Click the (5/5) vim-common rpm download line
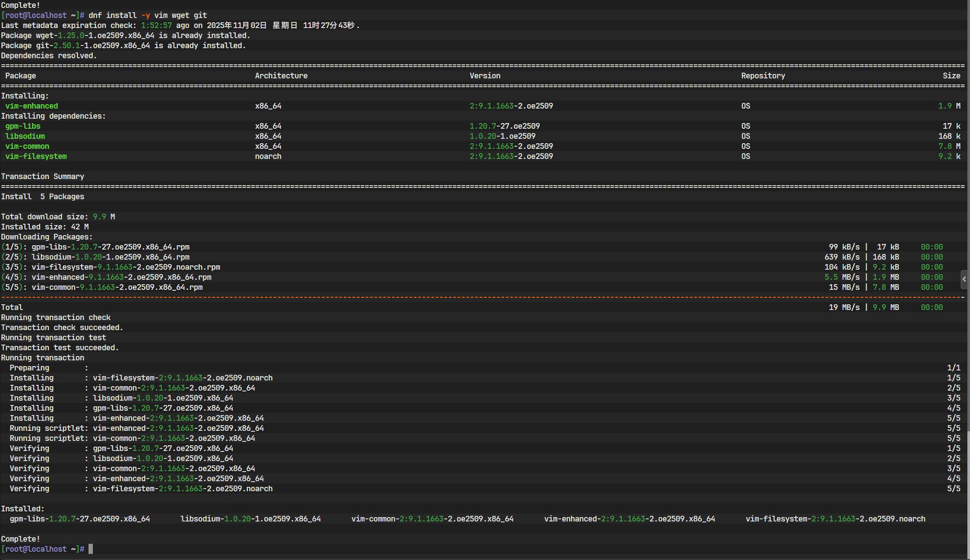970x560 pixels. (x=102, y=287)
